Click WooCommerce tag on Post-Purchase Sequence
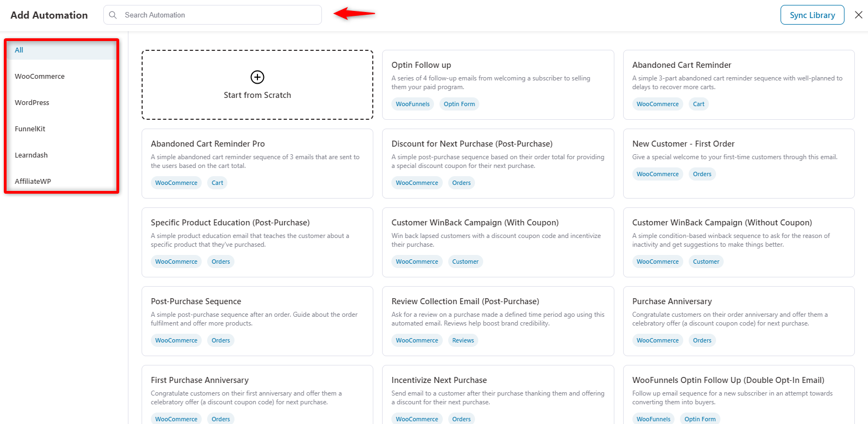 pos(176,340)
